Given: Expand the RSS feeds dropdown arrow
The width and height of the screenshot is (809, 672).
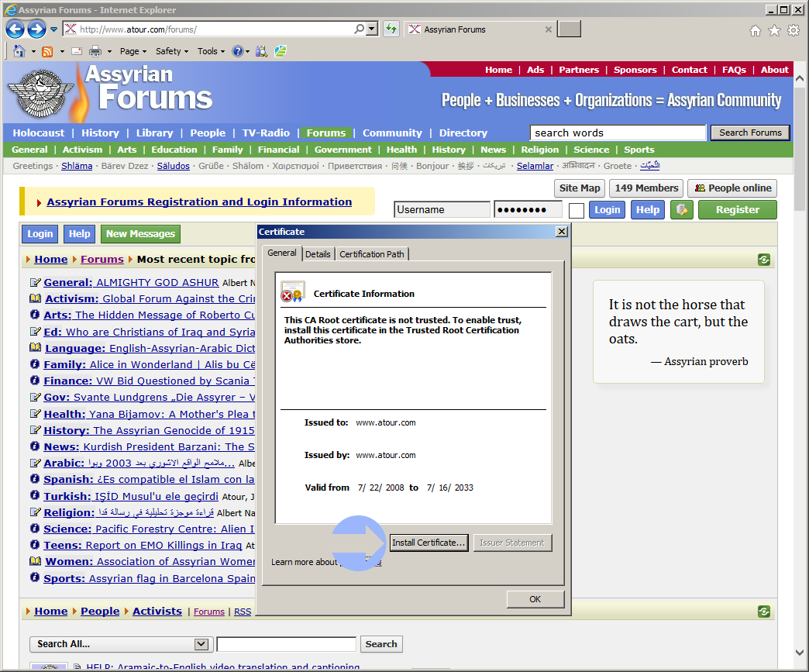Looking at the screenshot, I should click(62, 51).
